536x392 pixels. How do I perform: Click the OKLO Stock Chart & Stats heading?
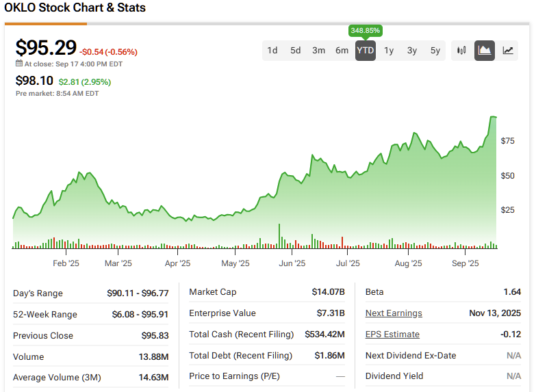pos(75,8)
